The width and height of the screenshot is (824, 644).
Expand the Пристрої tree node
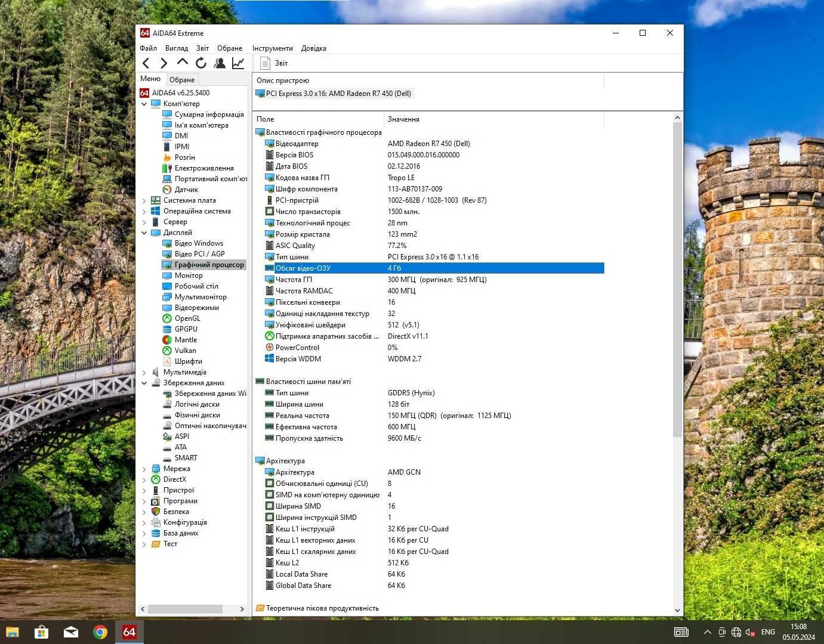(144, 490)
